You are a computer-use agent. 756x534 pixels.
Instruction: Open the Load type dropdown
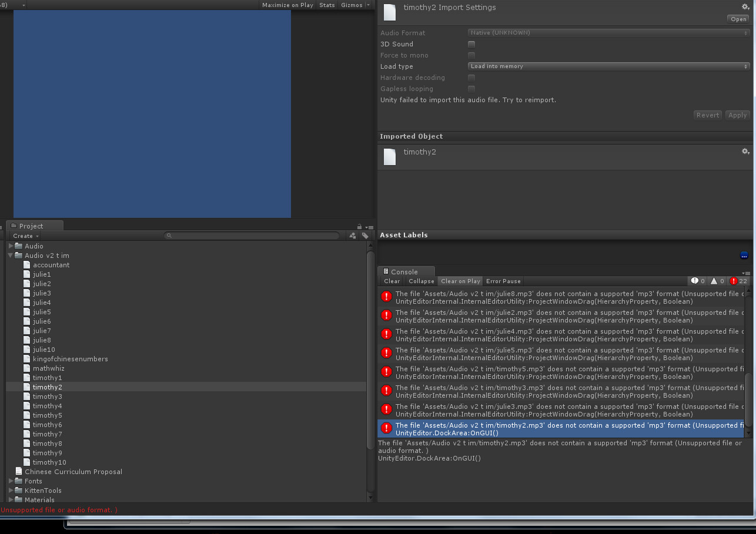(608, 66)
